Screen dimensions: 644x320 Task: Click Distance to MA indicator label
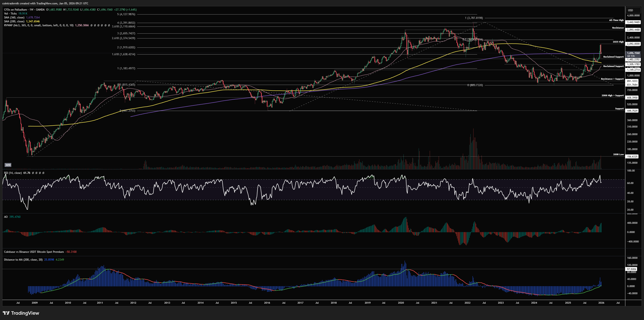click(x=23, y=259)
